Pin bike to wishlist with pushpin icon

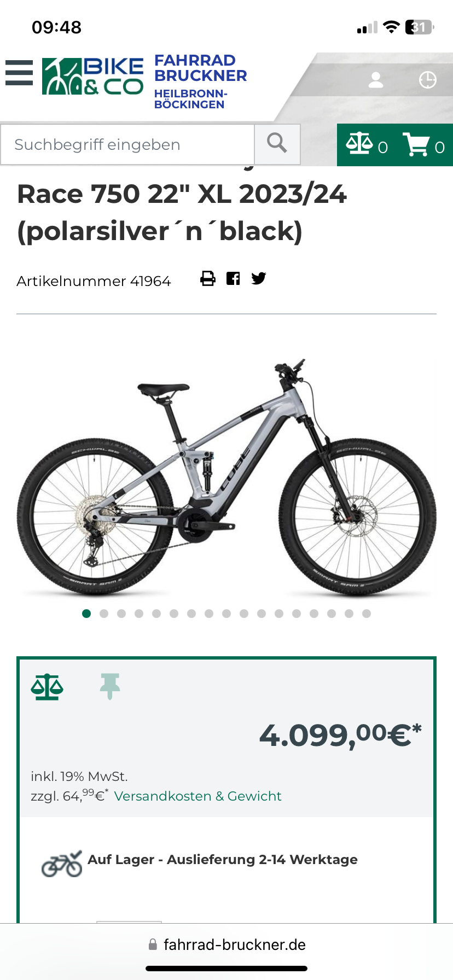click(x=109, y=687)
